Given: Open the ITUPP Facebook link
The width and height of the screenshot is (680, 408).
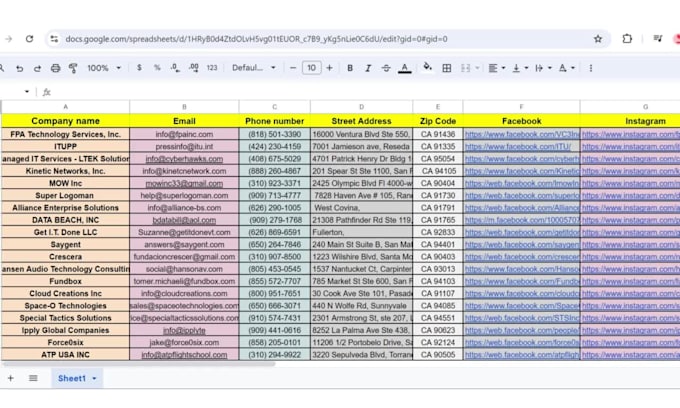Looking at the screenshot, I should (518, 147).
